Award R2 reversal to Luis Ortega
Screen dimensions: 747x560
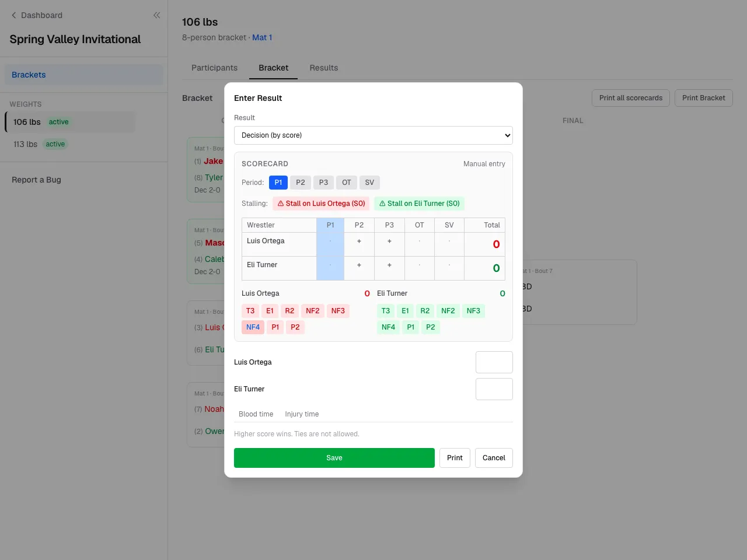click(x=289, y=311)
